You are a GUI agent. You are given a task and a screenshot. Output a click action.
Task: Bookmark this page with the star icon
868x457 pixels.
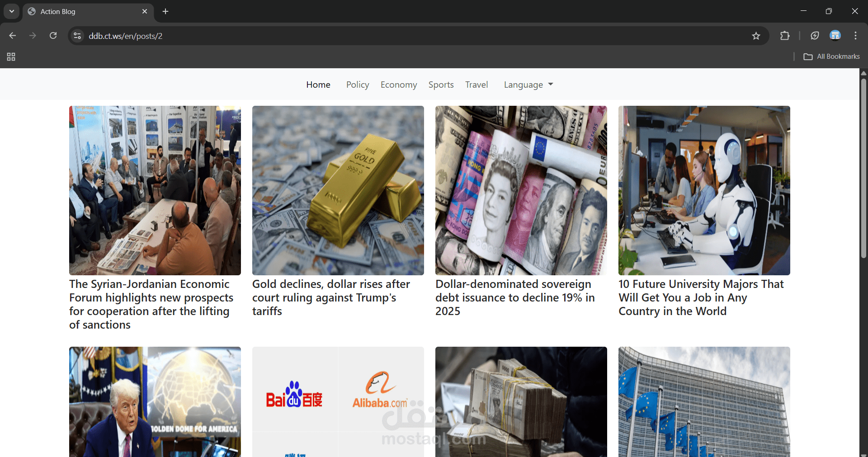point(756,36)
